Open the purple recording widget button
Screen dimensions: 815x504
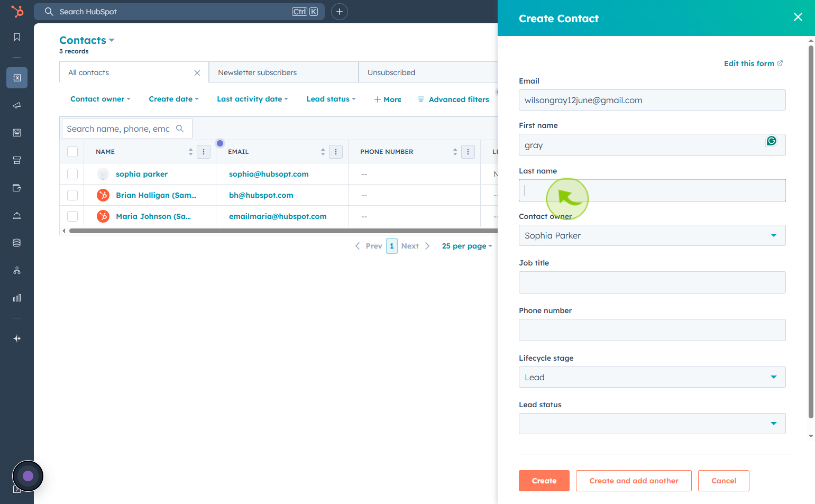pos(28,476)
